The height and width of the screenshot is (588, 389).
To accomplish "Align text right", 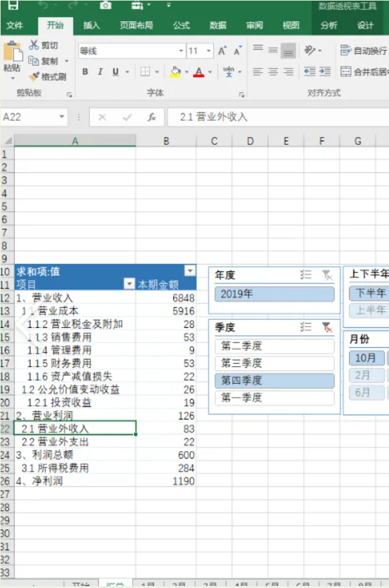I will [x=288, y=72].
